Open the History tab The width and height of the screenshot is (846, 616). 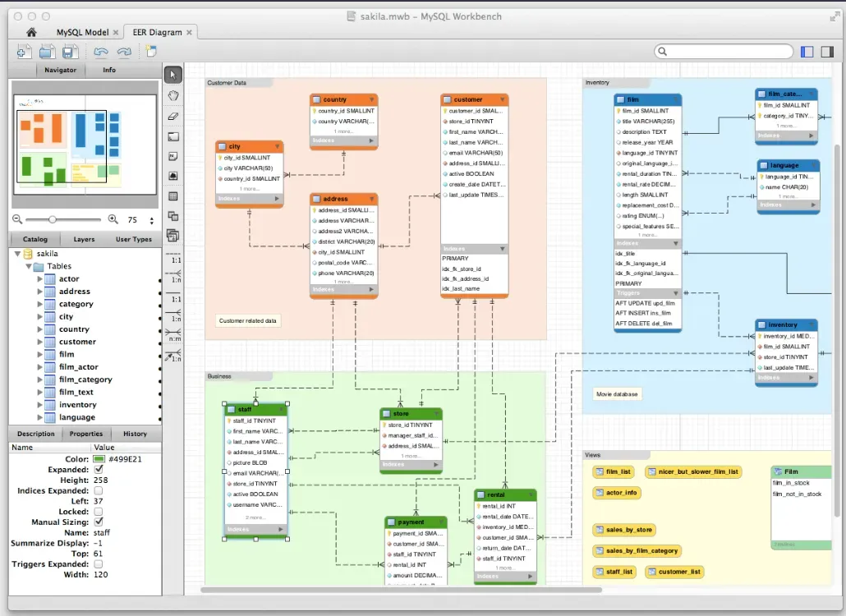[x=135, y=434]
